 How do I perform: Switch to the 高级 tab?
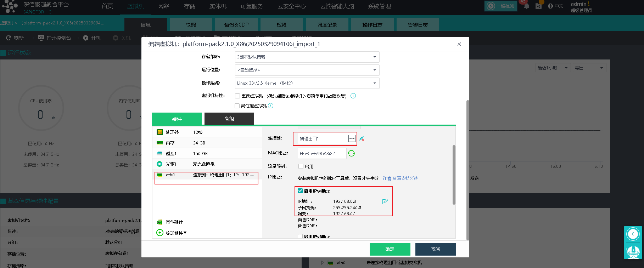tap(229, 119)
